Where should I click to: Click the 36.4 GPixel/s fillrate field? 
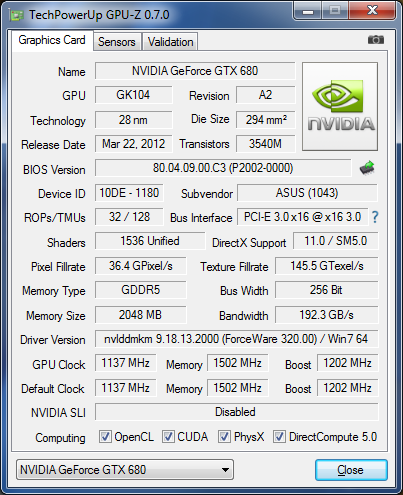coord(140,266)
